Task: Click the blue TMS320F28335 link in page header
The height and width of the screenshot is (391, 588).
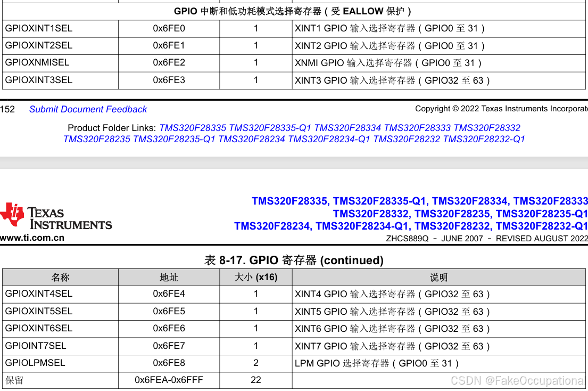Action: click(x=291, y=201)
